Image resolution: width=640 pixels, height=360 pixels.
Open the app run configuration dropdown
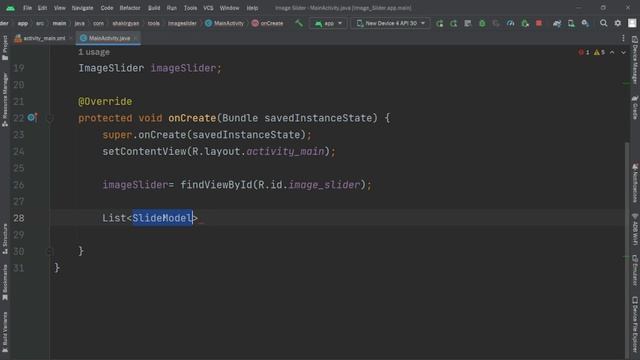pyautogui.click(x=328, y=23)
